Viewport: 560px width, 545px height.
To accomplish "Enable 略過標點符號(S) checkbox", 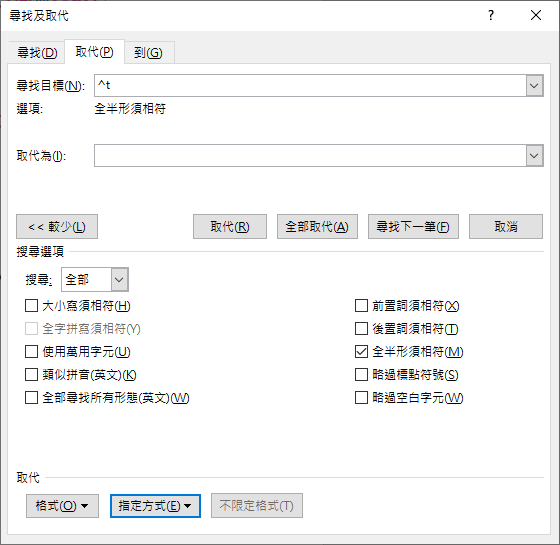I will point(361,375).
